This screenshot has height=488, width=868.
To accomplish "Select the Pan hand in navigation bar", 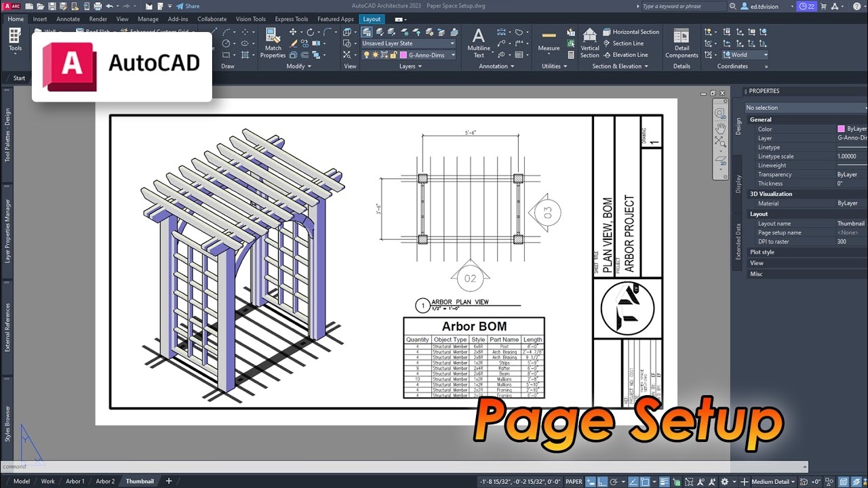I will click(x=719, y=127).
